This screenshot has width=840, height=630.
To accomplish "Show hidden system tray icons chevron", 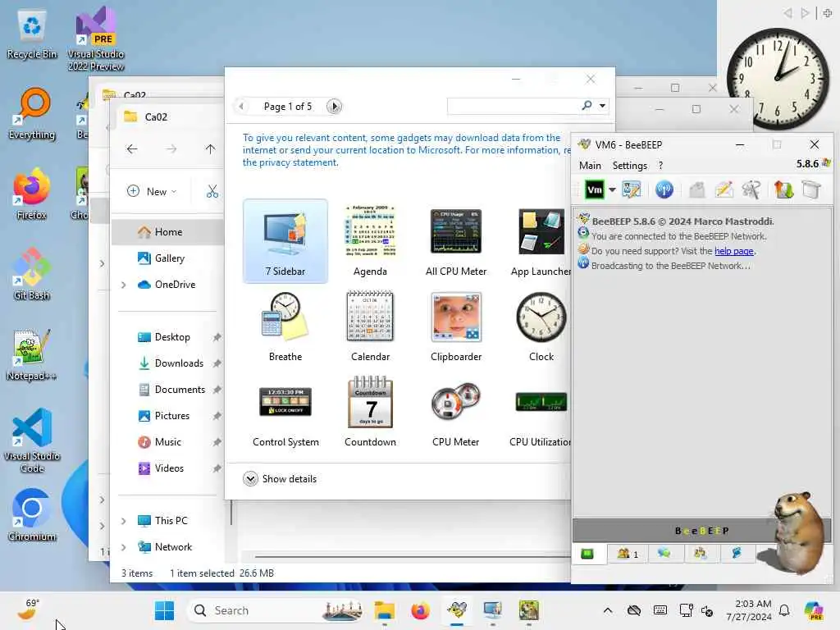I will tap(608, 610).
